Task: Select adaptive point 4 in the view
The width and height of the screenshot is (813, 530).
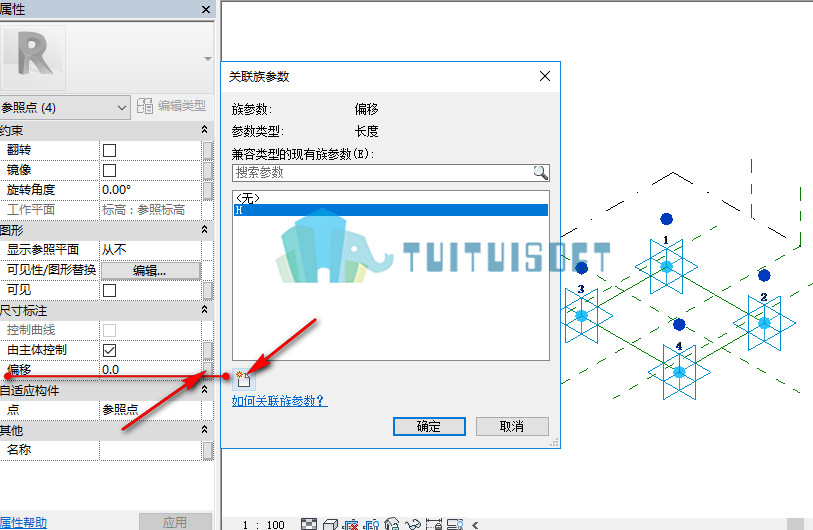Action: click(679, 371)
